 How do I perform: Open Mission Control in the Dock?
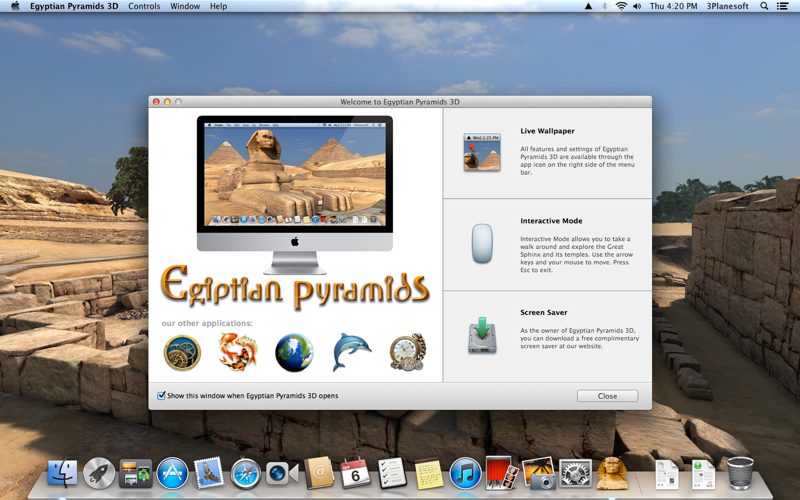[x=136, y=473]
